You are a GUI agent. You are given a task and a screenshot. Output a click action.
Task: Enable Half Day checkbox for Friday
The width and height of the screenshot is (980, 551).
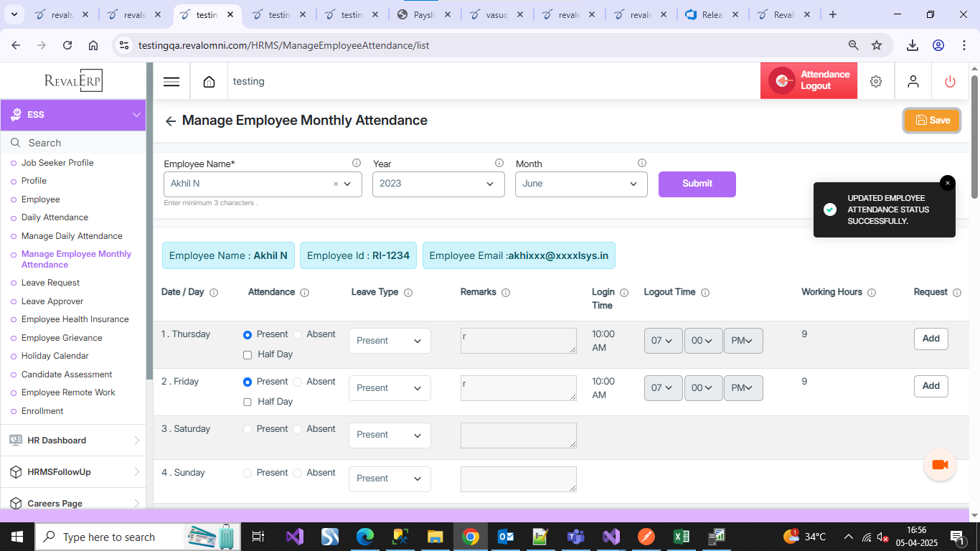click(x=248, y=402)
